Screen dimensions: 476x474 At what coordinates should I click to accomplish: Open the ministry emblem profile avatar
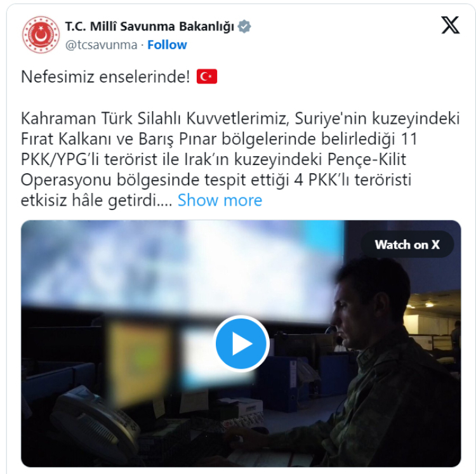click(41, 35)
